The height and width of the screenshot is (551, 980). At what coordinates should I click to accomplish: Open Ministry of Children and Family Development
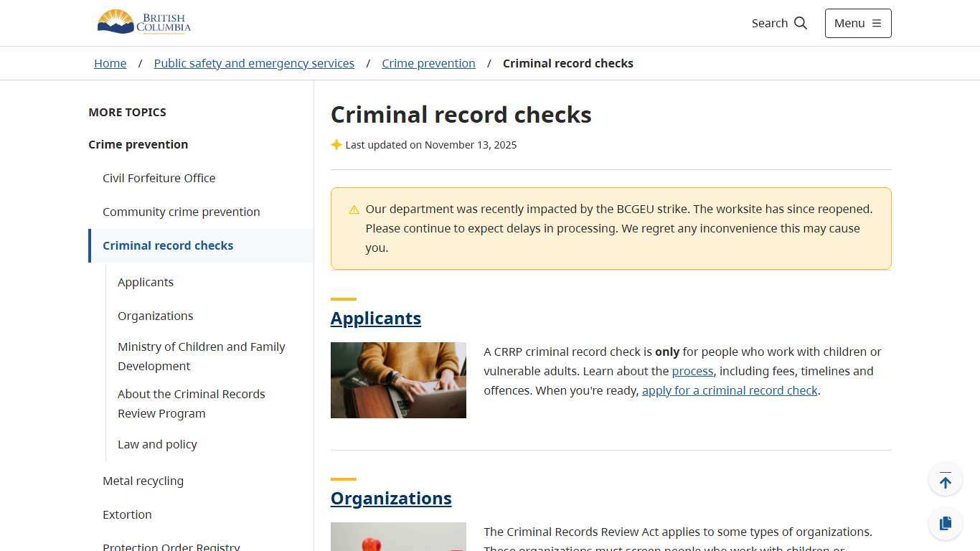[x=202, y=356]
